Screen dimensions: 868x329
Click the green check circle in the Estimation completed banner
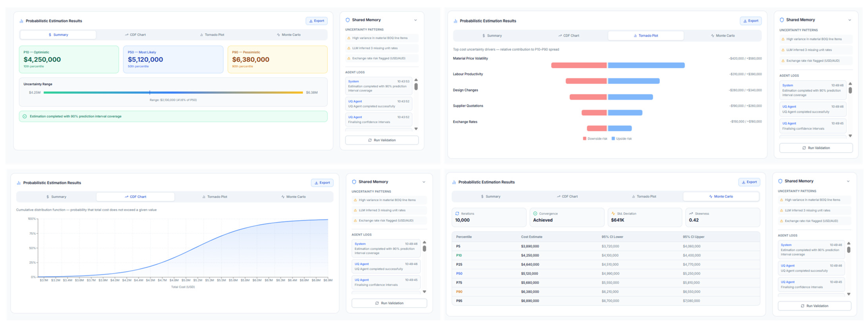25,116
